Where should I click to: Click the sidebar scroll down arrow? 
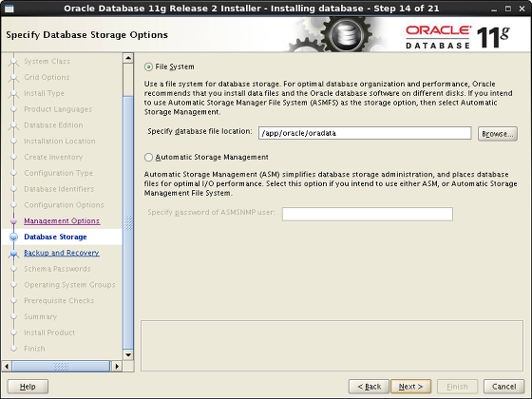pos(128,355)
